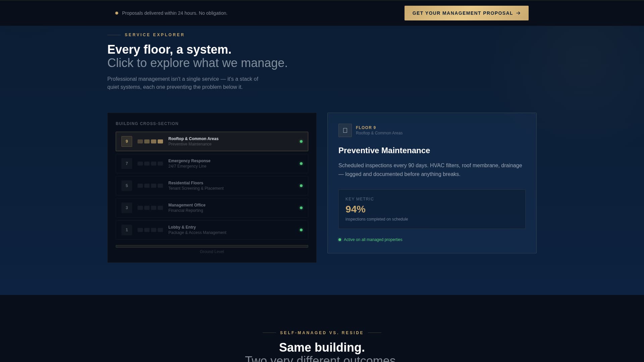Screen dimensions: 644x362
Task: Click the green Active indicator dot in detail panel
Action: pyautogui.click(x=340, y=239)
